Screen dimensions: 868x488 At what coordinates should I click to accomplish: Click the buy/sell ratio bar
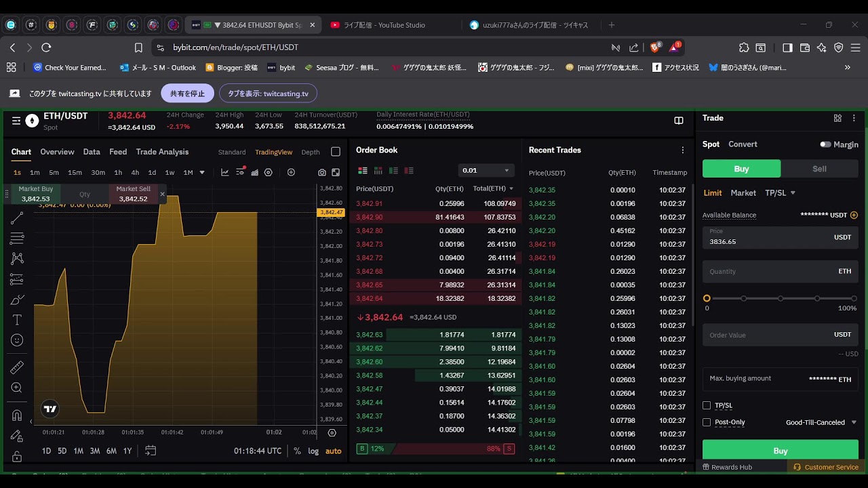click(435, 449)
